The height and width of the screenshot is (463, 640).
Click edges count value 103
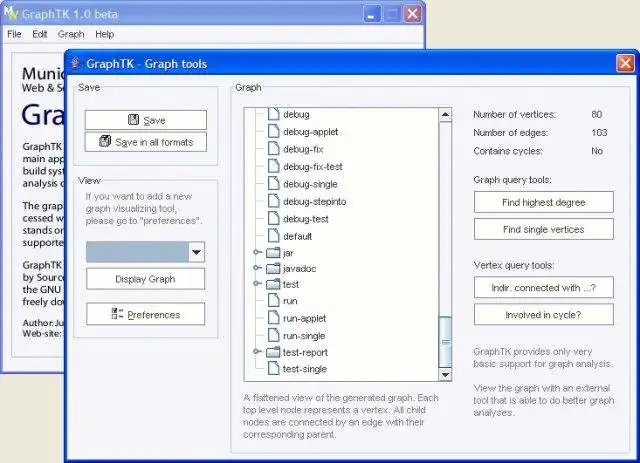tap(599, 132)
